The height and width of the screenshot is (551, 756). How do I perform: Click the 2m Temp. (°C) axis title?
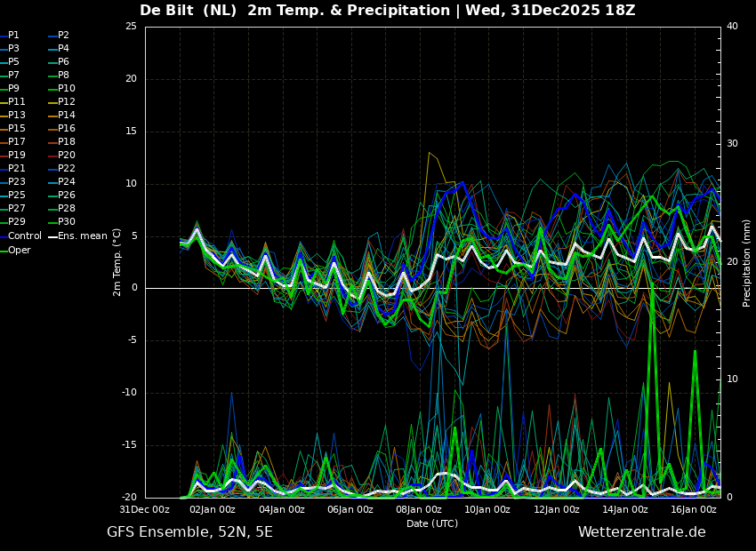(x=117, y=262)
